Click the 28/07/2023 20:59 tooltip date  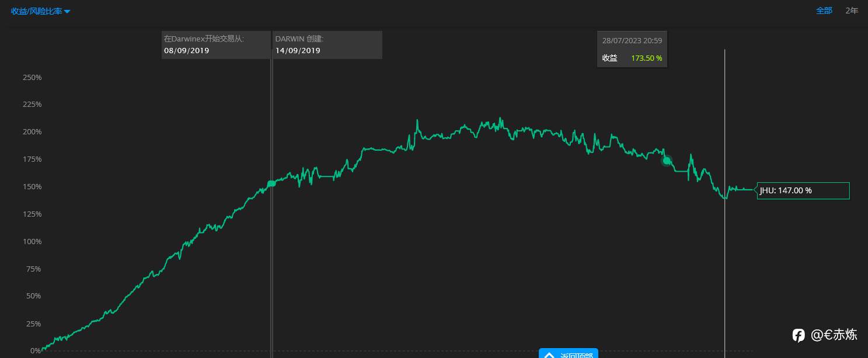632,40
